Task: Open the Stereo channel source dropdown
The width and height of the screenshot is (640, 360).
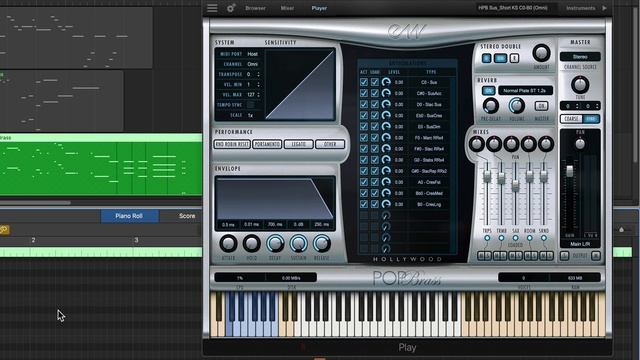Action: [580, 57]
